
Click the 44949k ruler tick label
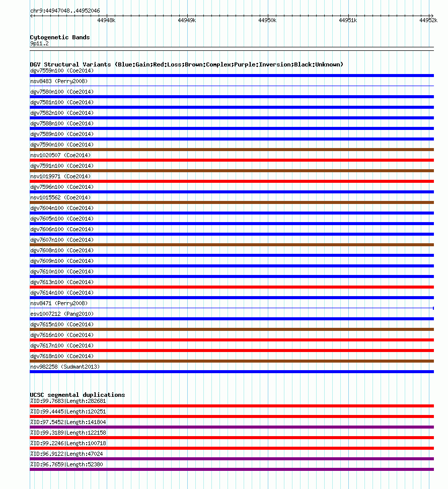[x=187, y=21]
